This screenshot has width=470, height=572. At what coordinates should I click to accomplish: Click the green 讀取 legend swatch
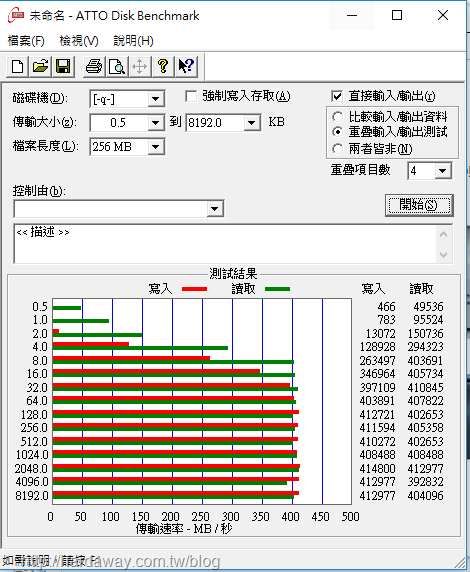point(277,289)
